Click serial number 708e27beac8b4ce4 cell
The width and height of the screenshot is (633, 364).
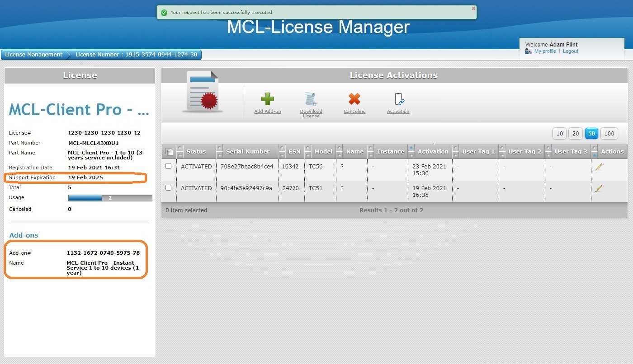point(247,167)
